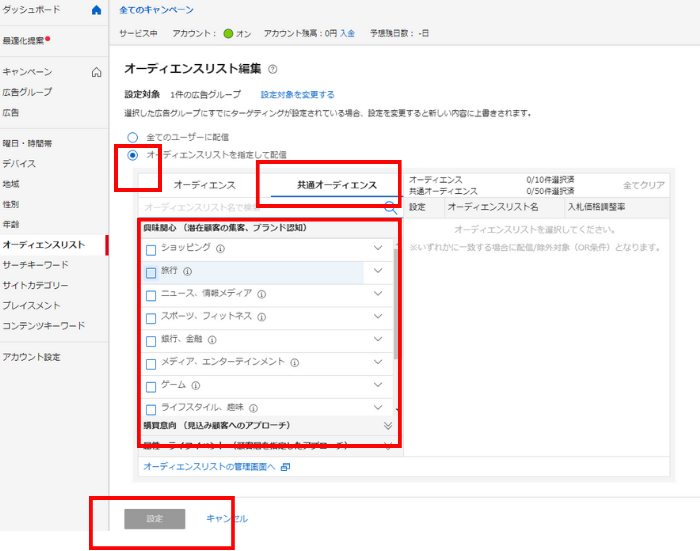Screen dimensions: 700x551
Task: Select オーディエンスリストを指定して配信 radio button
Action: tap(133, 155)
